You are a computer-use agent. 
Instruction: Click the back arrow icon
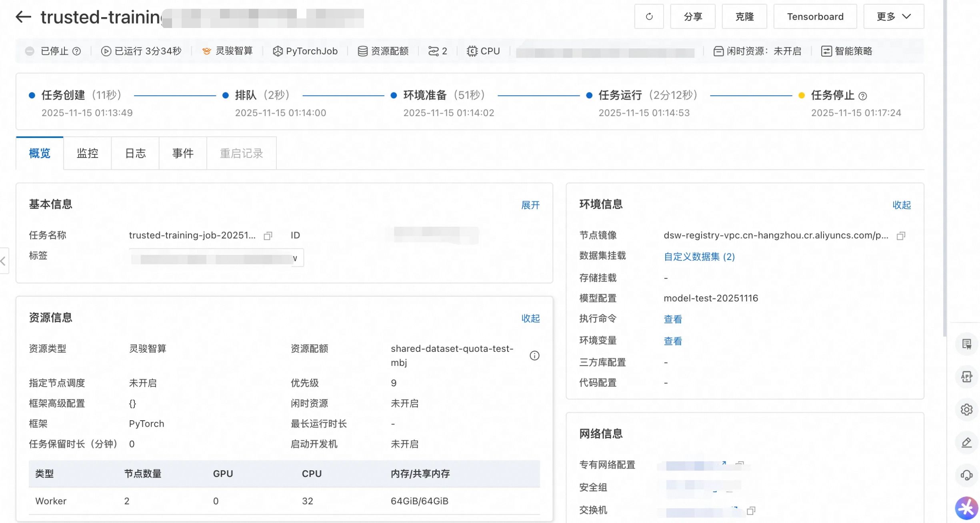[23, 17]
